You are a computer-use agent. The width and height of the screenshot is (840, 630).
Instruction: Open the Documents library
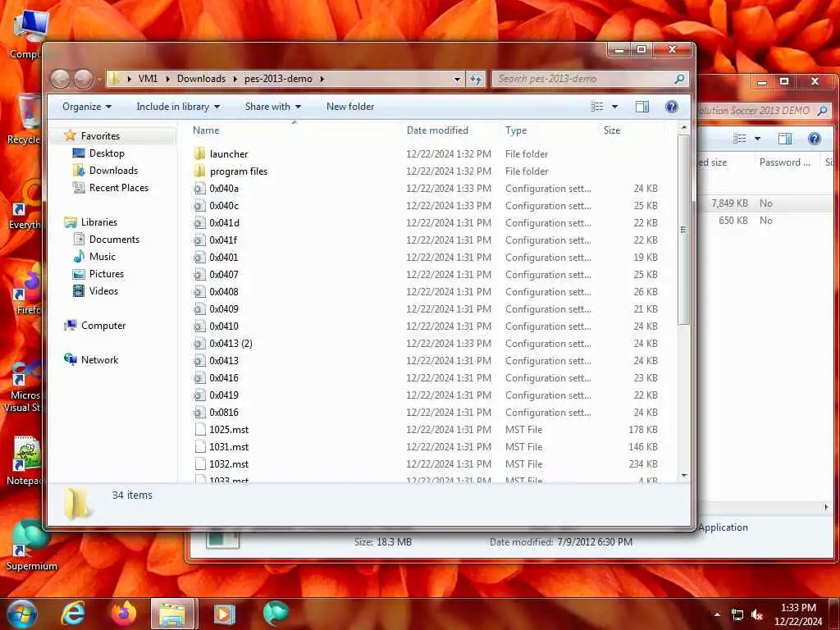pos(113,240)
